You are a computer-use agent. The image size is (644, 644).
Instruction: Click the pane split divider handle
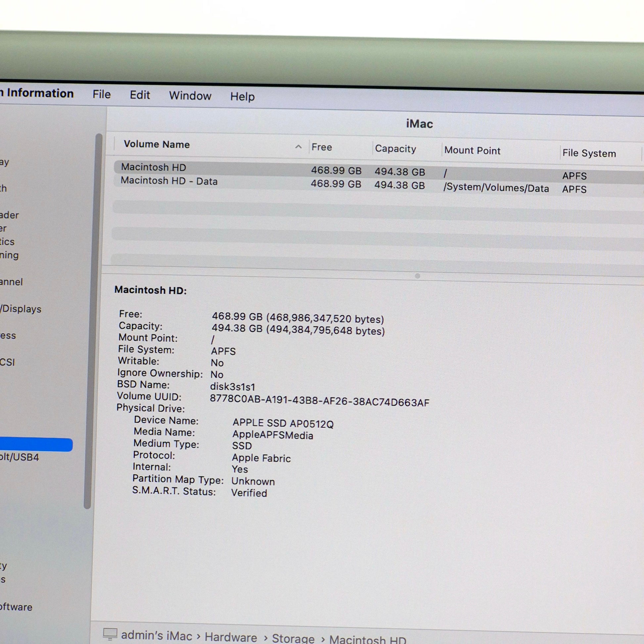click(417, 276)
